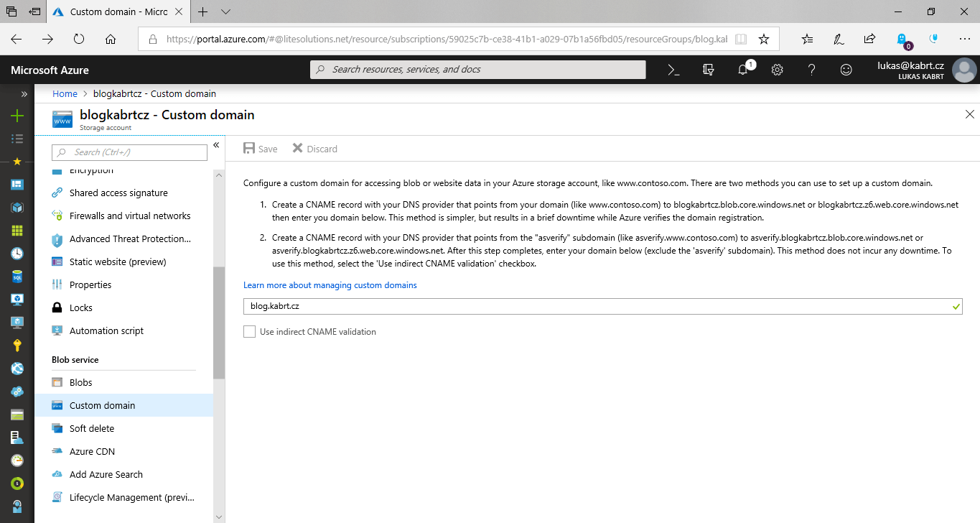Open Storage accounts sidebar icon
Screen dimensions: 980x523
[17, 415]
